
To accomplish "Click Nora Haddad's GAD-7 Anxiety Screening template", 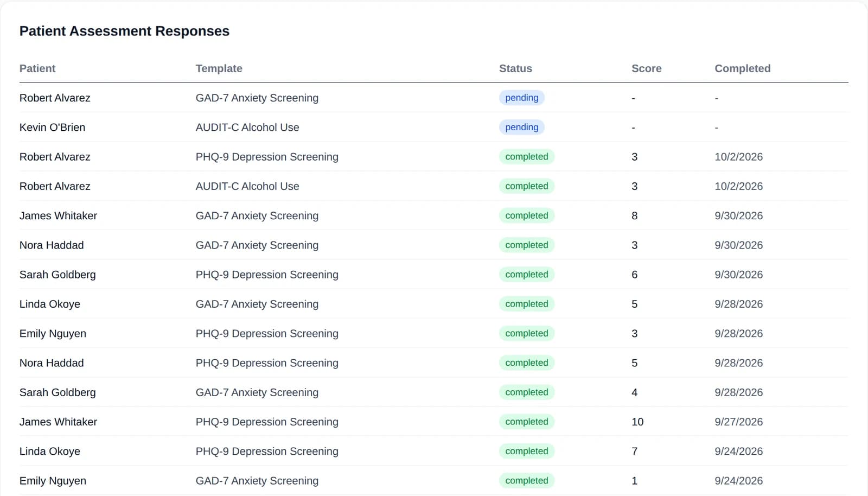I will tap(257, 245).
